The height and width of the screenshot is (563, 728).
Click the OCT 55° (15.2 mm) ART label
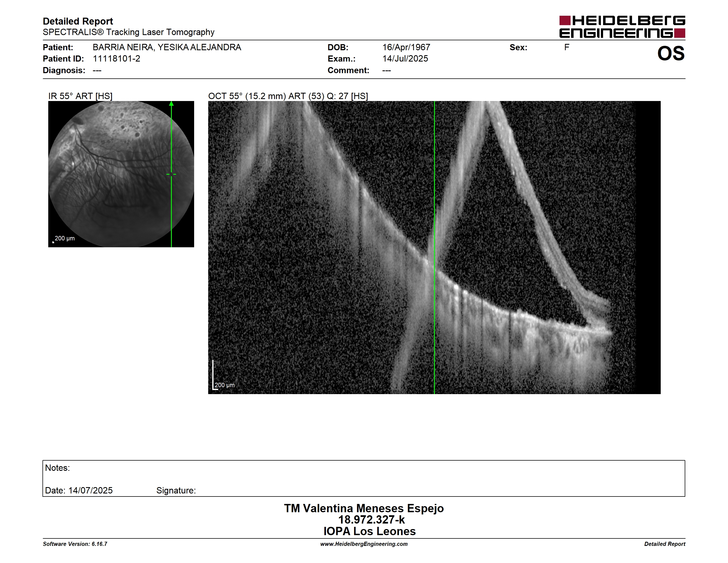tap(288, 96)
